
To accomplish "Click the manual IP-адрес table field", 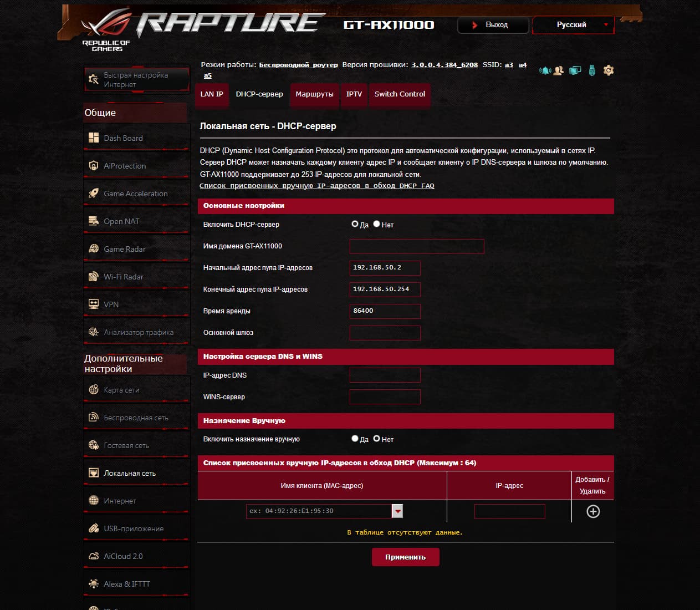I will coord(510,511).
